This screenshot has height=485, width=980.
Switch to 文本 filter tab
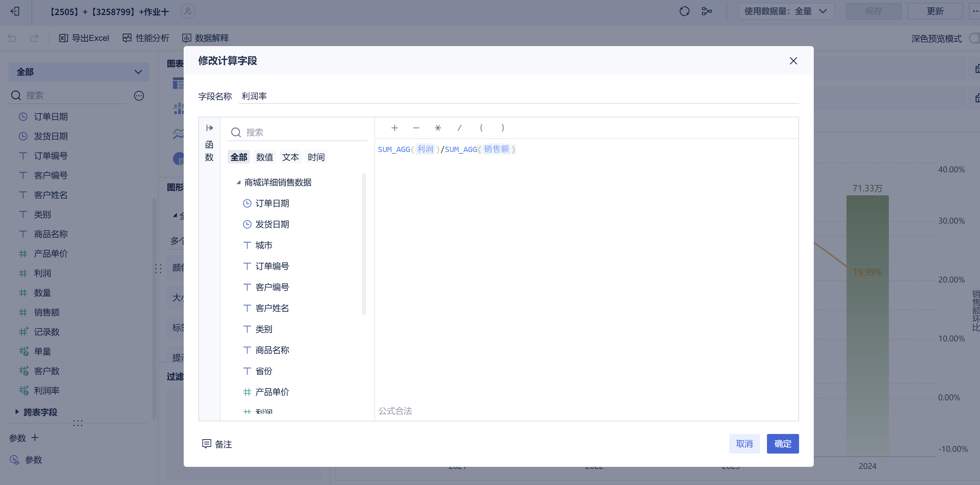click(x=290, y=157)
